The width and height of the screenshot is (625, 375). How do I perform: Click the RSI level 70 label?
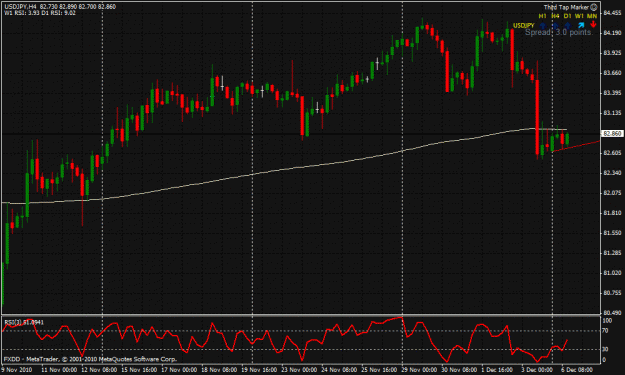pos(605,330)
